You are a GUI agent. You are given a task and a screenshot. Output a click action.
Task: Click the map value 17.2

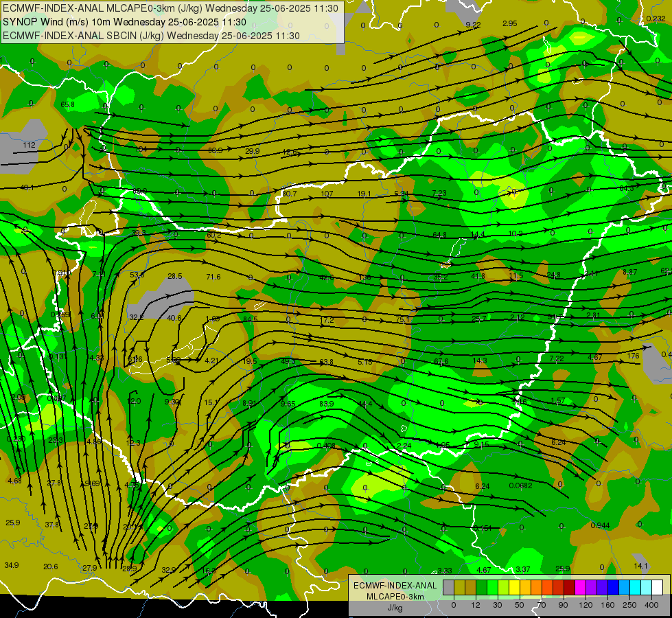click(x=327, y=320)
